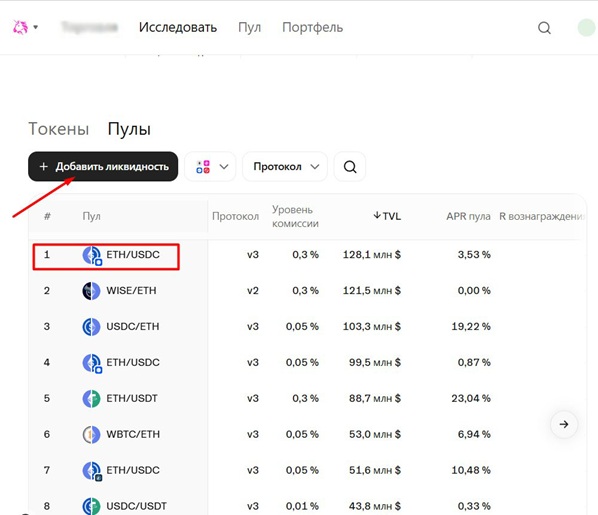Viewport: 598px width, 515px height.
Task: Sort the table by TVL
Action: point(387,216)
